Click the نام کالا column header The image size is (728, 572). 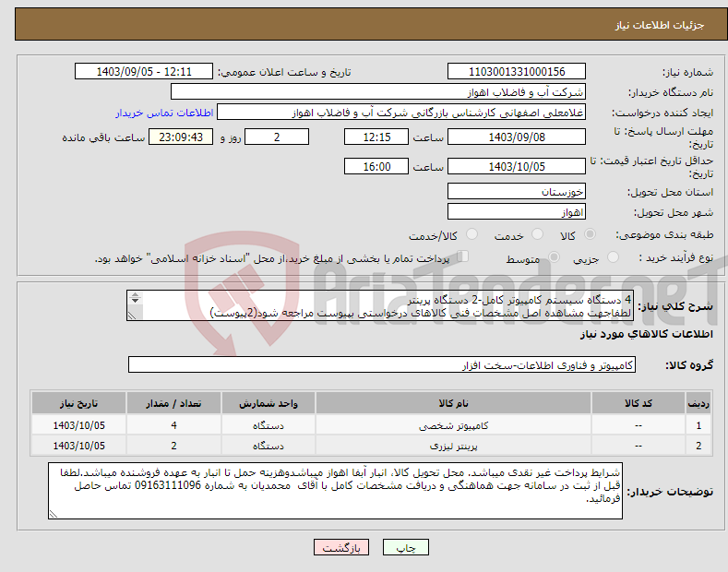coord(453,403)
